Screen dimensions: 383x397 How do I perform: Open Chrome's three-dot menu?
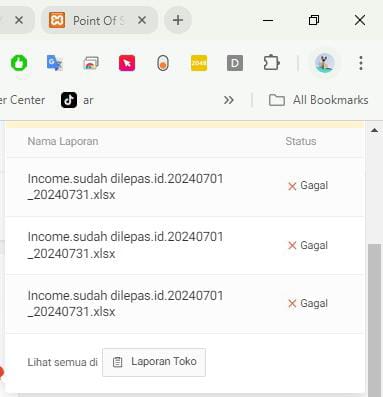click(x=361, y=63)
